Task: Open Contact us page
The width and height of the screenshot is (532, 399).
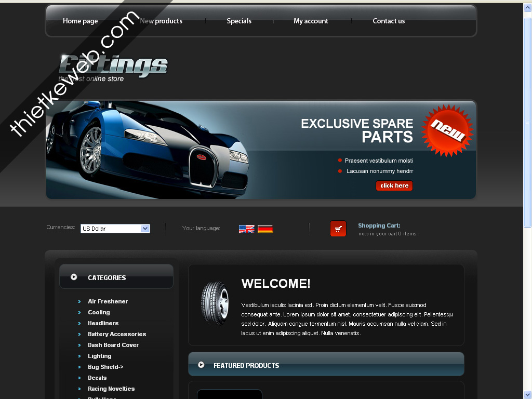Action: click(x=389, y=21)
